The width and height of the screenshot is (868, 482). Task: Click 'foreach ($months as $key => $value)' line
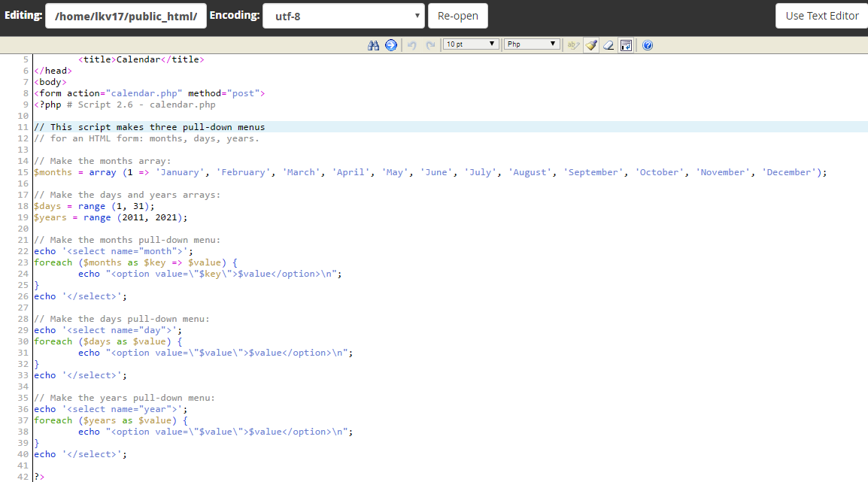135,262
